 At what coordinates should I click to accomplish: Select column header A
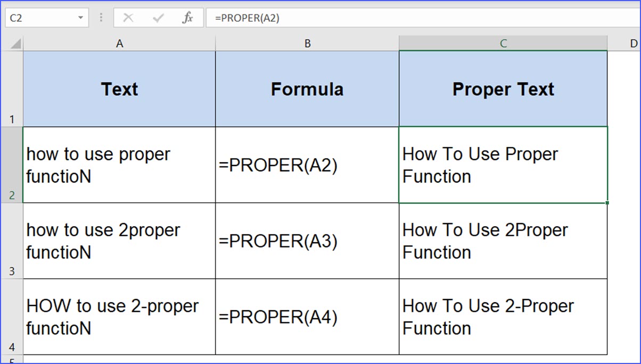pyautogui.click(x=119, y=42)
